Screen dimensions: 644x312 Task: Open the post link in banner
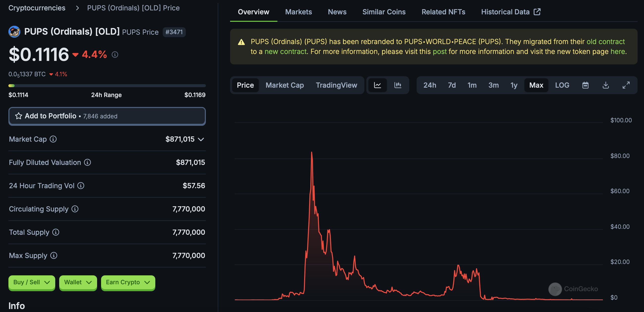[x=439, y=52]
